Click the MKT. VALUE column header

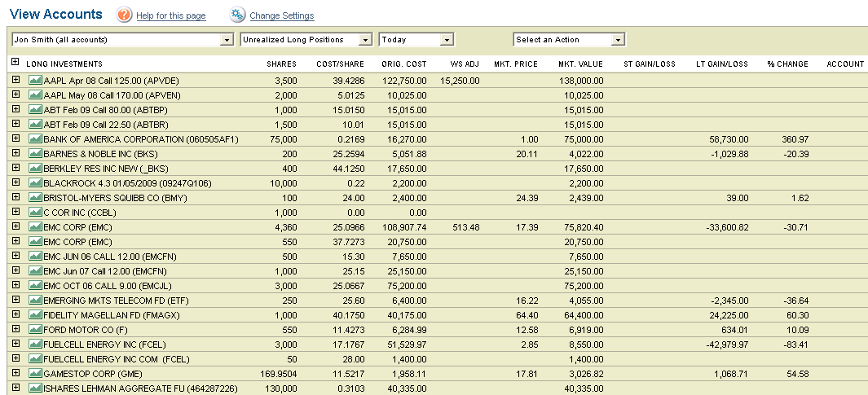tap(580, 64)
